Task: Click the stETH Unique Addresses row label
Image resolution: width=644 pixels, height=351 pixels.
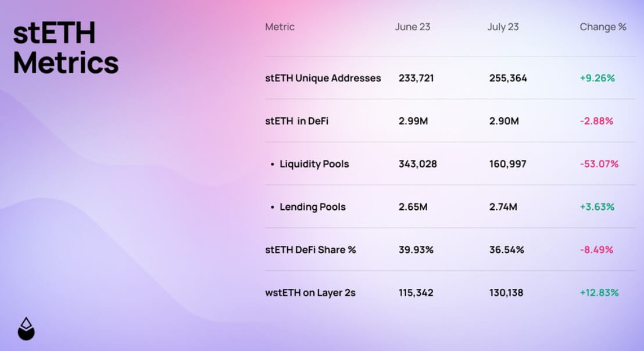Action: (x=323, y=78)
